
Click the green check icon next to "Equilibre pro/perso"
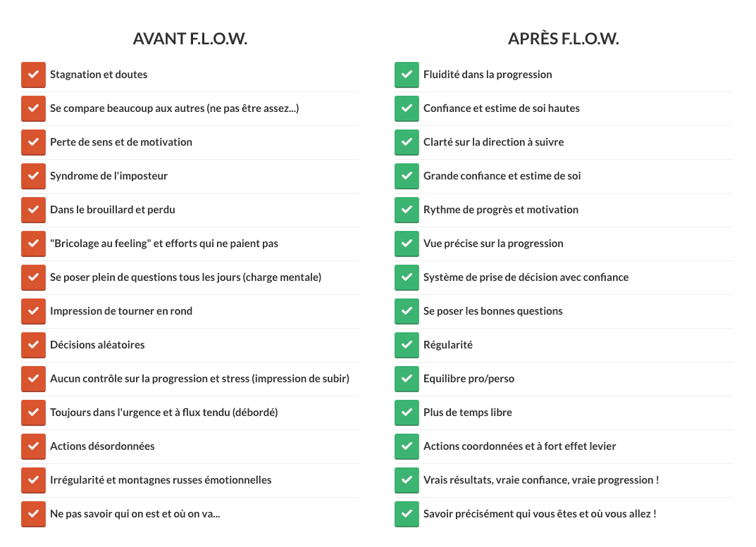pos(407,379)
